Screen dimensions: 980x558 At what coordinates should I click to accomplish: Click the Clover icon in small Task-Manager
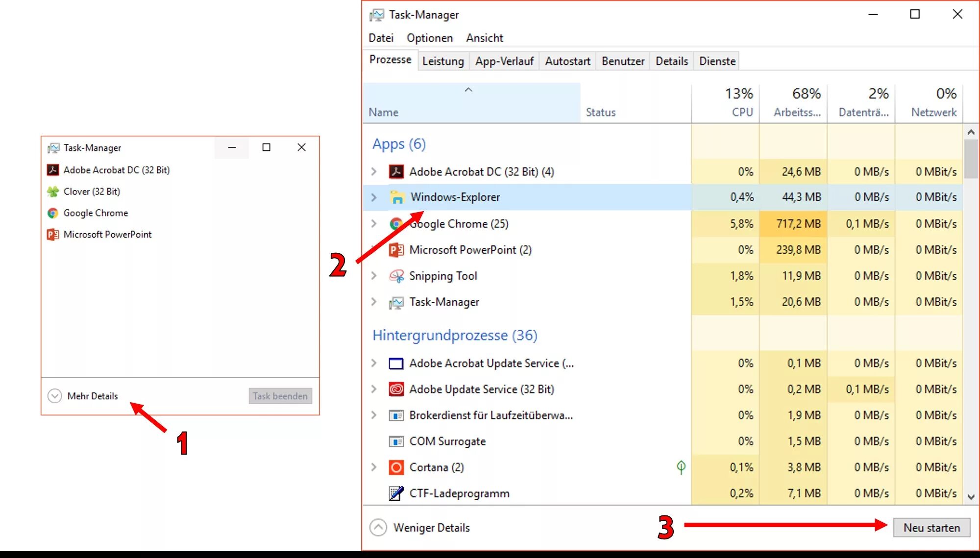(x=53, y=192)
